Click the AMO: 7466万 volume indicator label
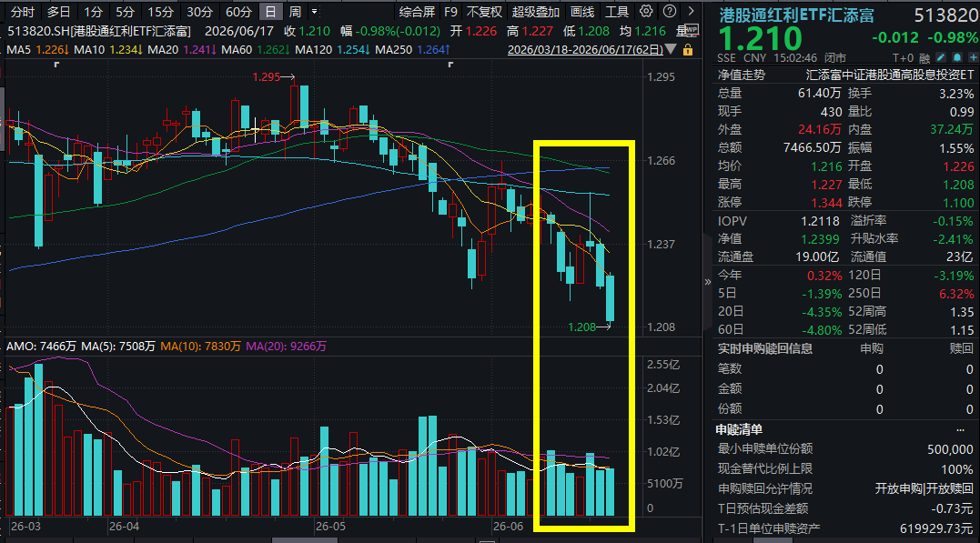This screenshot has height=543, width=980. [41, 347]
